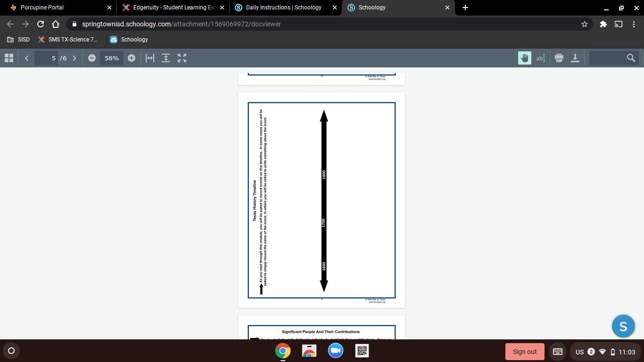This screenshot has width=644, height=362.
Task: Fit document to page width
Action: pyautogui.click(x=150, y=58)
